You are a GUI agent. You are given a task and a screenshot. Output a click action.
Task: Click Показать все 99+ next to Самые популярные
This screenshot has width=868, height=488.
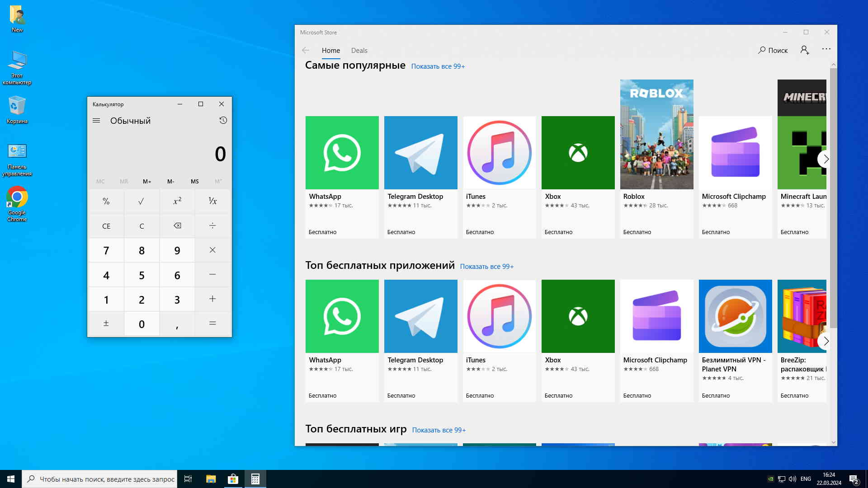point(438,66)
